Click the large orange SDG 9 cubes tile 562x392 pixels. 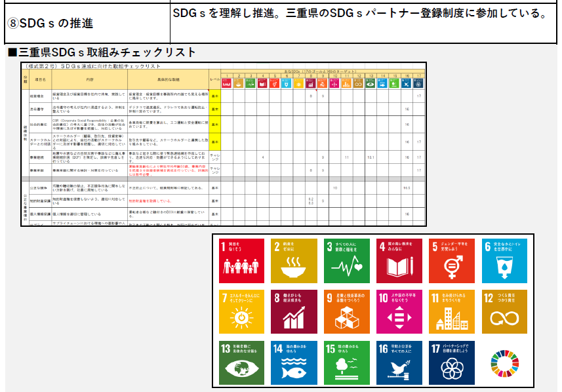click(347, 312)
